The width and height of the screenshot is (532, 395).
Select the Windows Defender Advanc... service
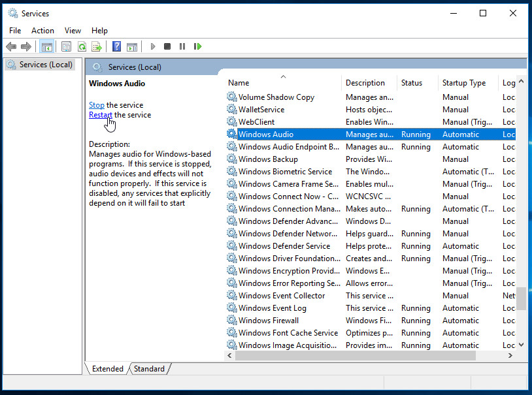pos(371,221)
